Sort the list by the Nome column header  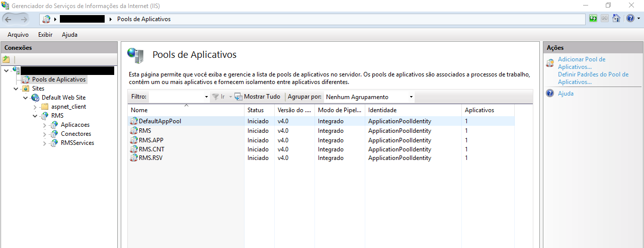tap(139, 110)
